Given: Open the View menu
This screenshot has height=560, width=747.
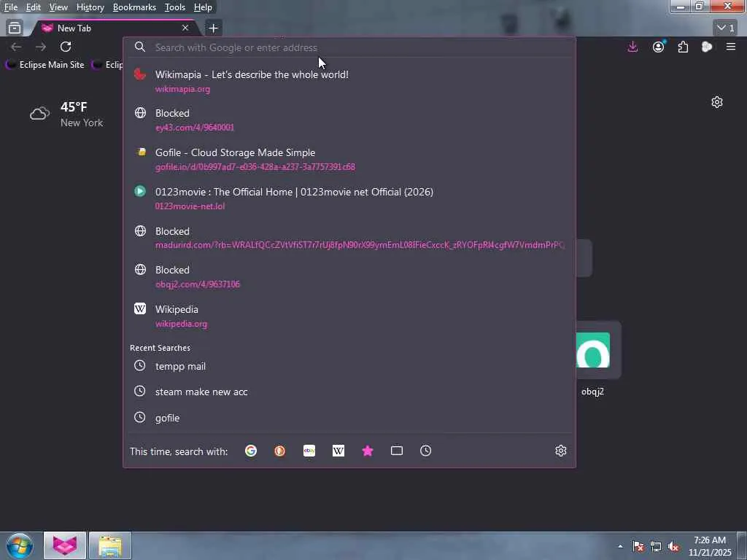Looking at the screenshot, I should click(58, 7).
